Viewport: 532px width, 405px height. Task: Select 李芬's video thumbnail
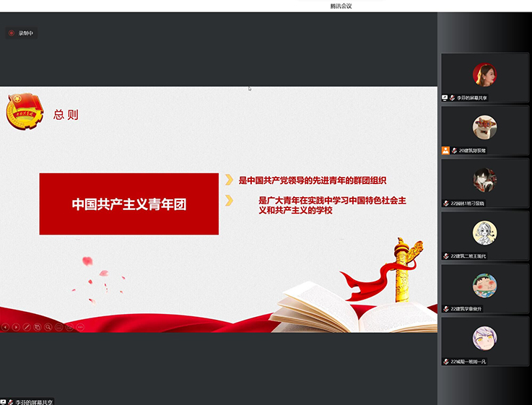point(484,74)
